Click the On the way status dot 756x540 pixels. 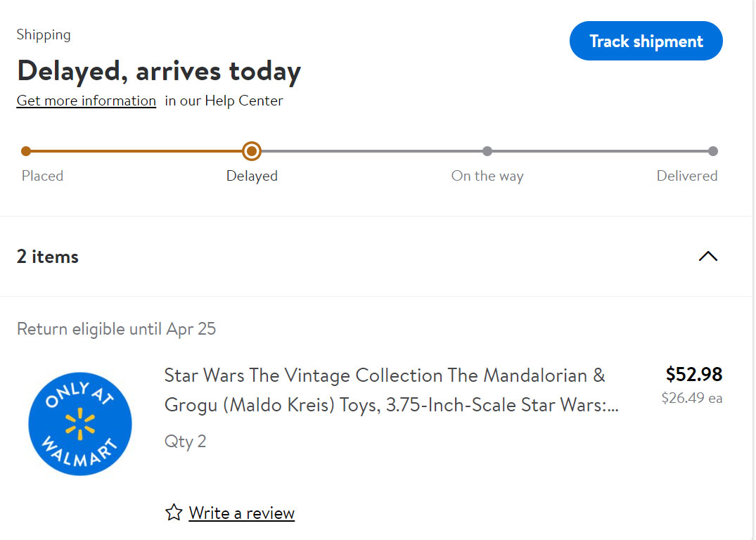[x=487, y=151]
